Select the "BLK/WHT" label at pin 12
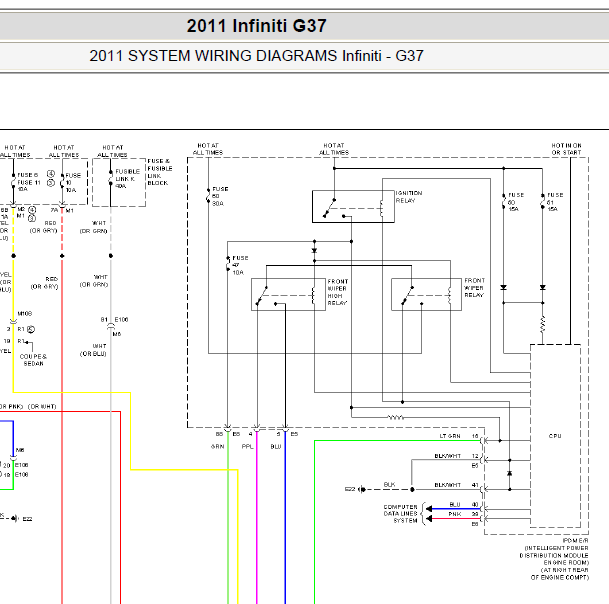The height and width of the screenshot is (604, 609). pyautogui.click(x=447, y=456)
